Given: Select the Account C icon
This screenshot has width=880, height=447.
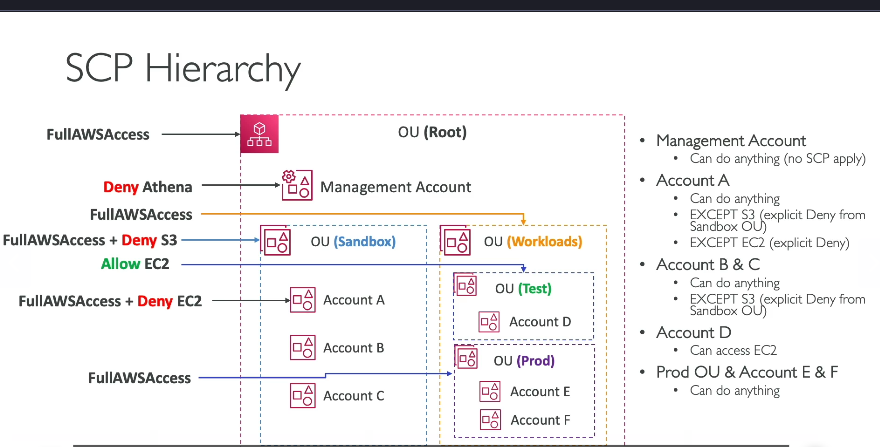Looking at the screenshot, I should tap(302, 395).
